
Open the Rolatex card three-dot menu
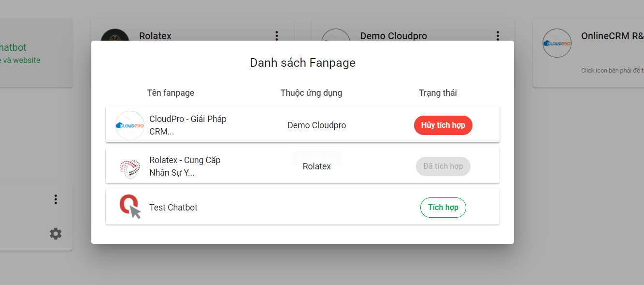277,35
